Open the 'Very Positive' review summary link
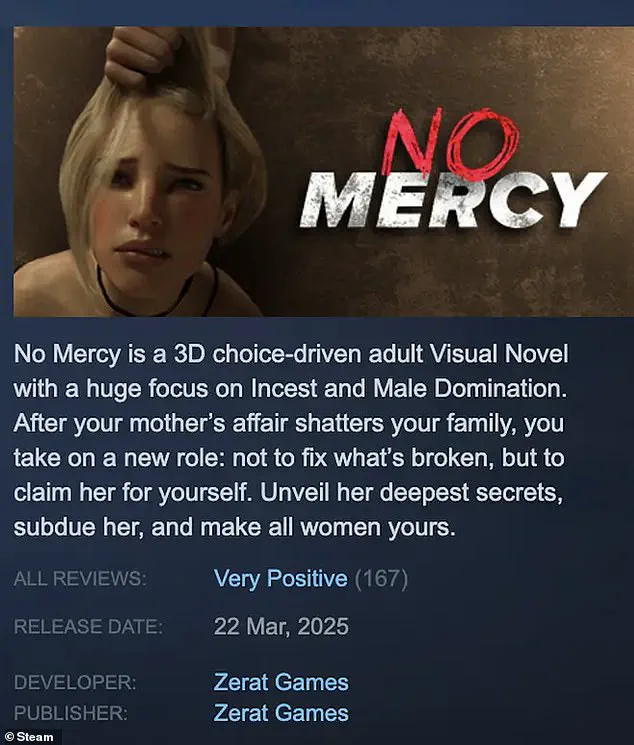Image resolution: width=634 pixels, height=745 pixels. pyautogui.click(x=280, y=579)
